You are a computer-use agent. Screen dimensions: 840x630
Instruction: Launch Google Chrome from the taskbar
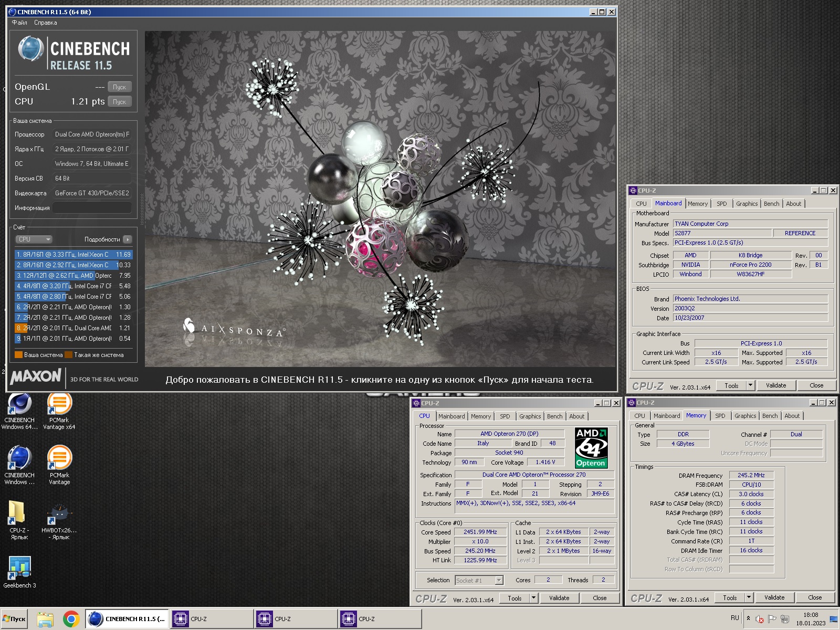pos(71,619)
